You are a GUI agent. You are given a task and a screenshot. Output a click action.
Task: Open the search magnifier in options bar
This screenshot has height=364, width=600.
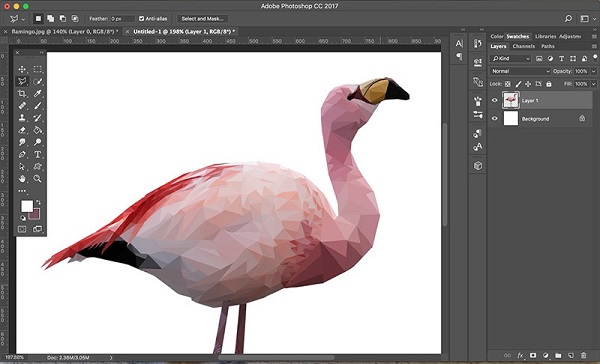point(568,18)
